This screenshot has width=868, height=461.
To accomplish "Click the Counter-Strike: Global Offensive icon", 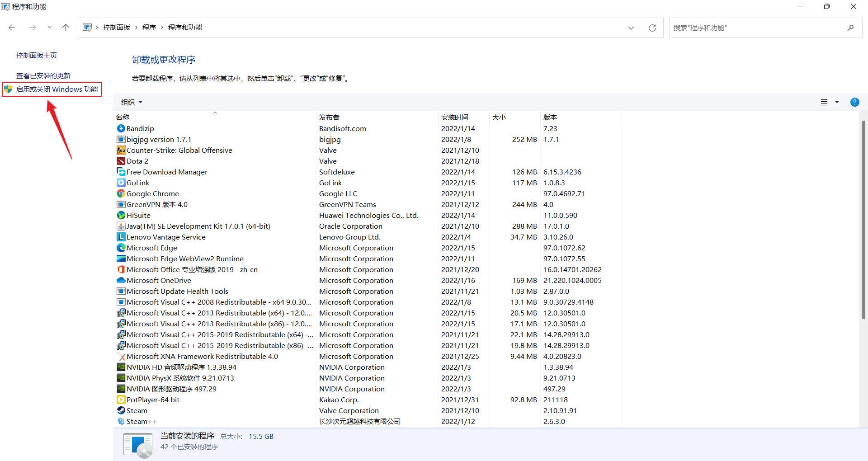I will click(x=121, y=150).
